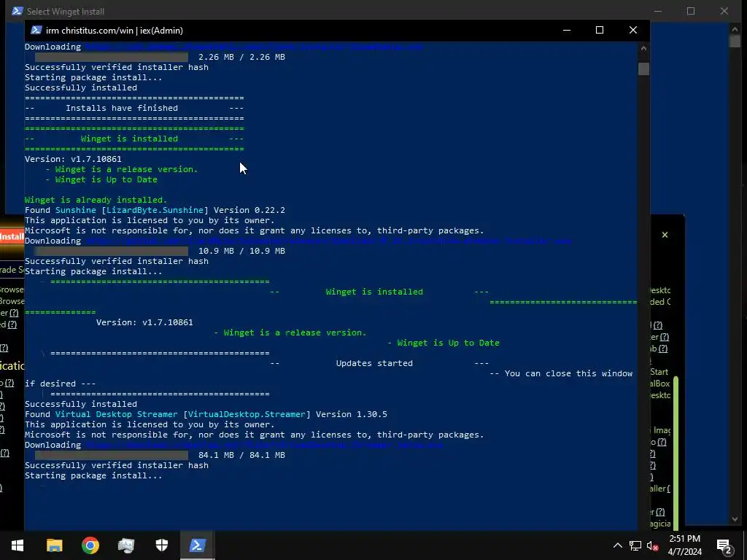Click the 84.1 MB download progress bar
The image size is (747, 560).
click(x=112, y=455)
